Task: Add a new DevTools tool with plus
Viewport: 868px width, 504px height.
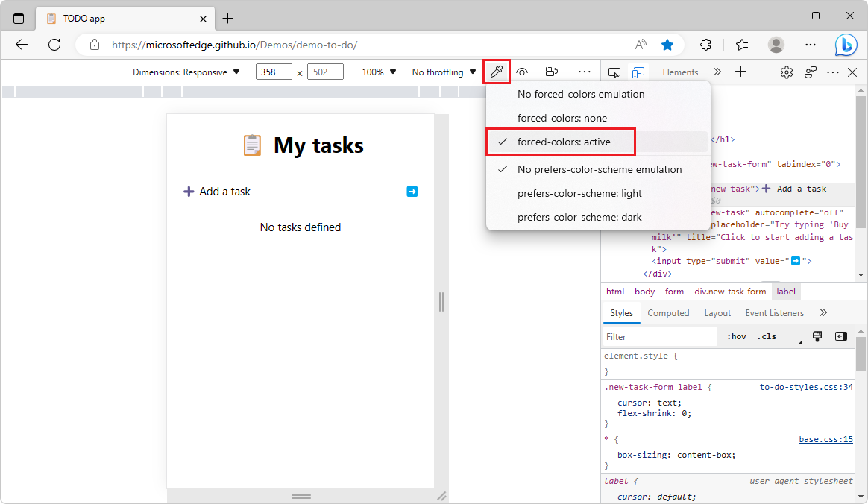Action: pyautogui.click(x=740, y=72)
